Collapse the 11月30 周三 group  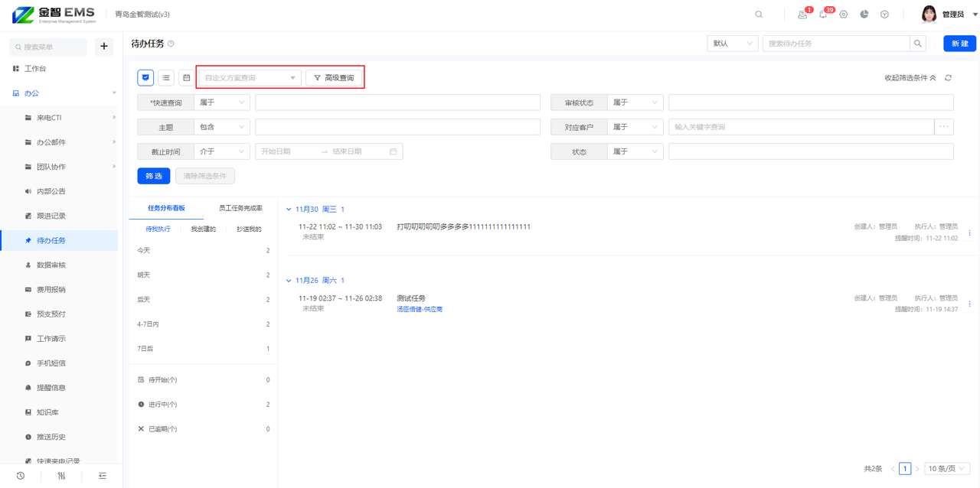point(289,210)
